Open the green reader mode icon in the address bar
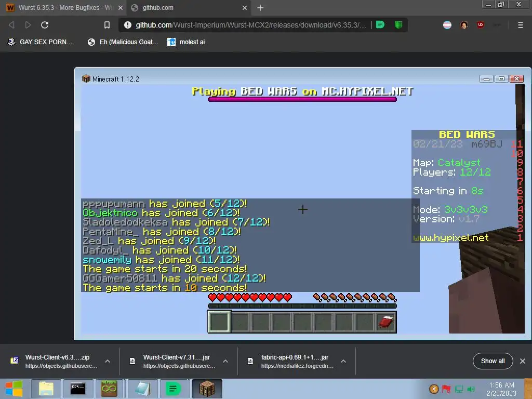The height and width of the screenshot is (399, 532). click(x=380, y=25)
